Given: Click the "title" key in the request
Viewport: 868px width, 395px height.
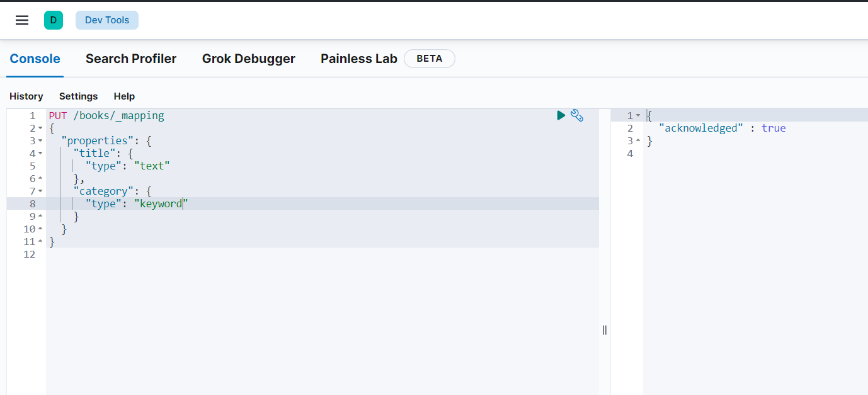Looking at the screenshot, I should tap(94, 154).
